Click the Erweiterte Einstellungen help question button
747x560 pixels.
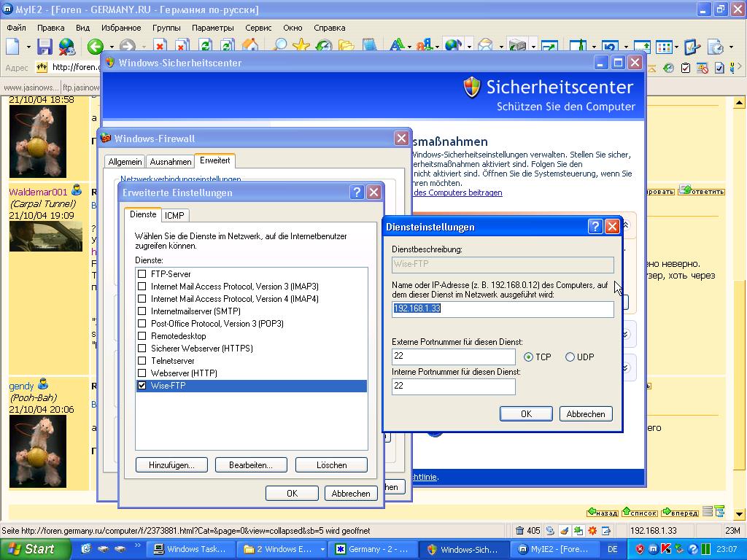357,192
